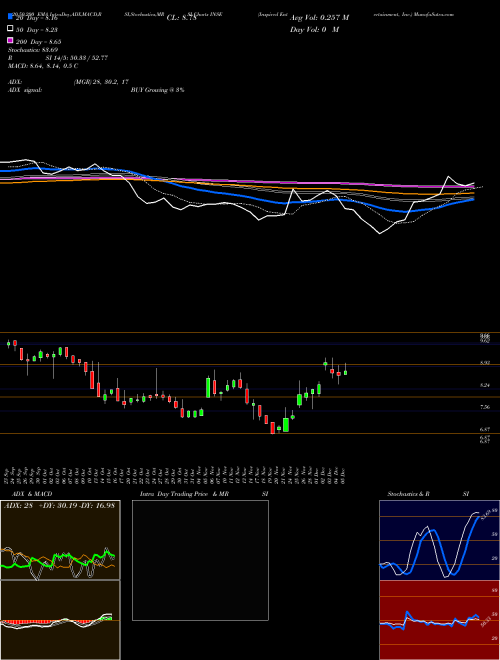
Task: Open the ADX indicator chart panel
Action: click(60, 540)
